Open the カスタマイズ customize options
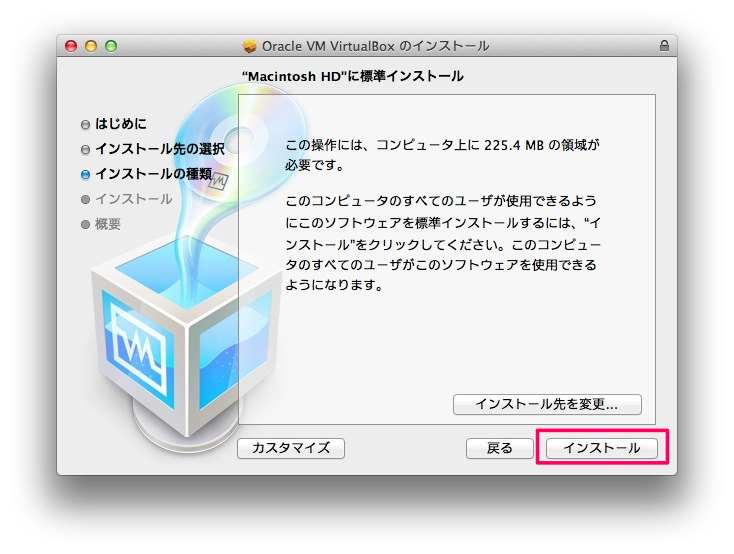This screenshot has height=554, width=734. click(291, 448)
